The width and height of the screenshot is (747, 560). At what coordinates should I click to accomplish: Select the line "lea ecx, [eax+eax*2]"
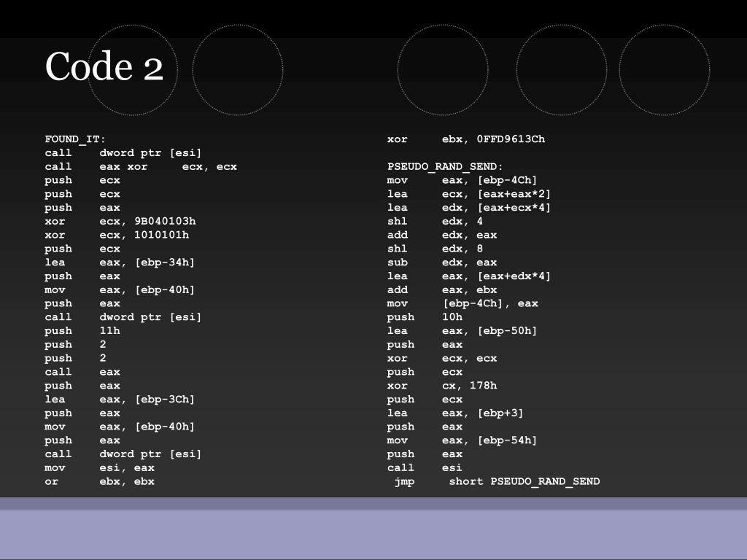[469, 194]
